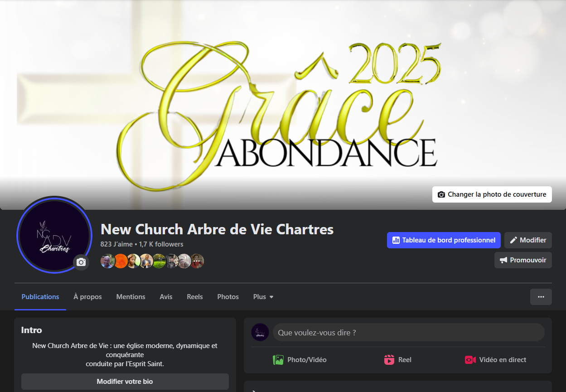Click the Que voulez-vous dire input field
Image resolution: width=566 pixels, height=392 pixels.
[408, 332]
